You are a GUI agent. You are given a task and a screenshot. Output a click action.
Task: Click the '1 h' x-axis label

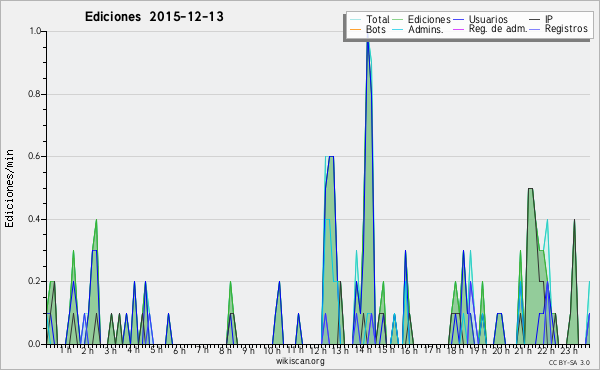click(65, 350)
